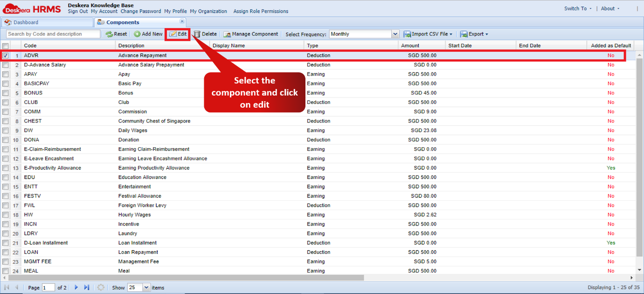This screenshot has height=294, width=644.
Task: Click the Added as Default column header
Action: tap(610, 46)
